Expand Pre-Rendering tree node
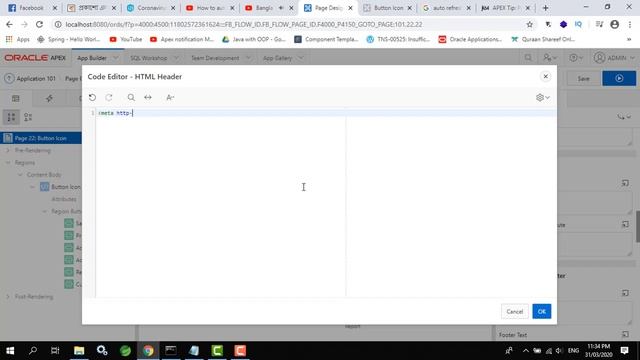This screenshot has width=640, height=360. pyautogui.click(x=7, y=150)
